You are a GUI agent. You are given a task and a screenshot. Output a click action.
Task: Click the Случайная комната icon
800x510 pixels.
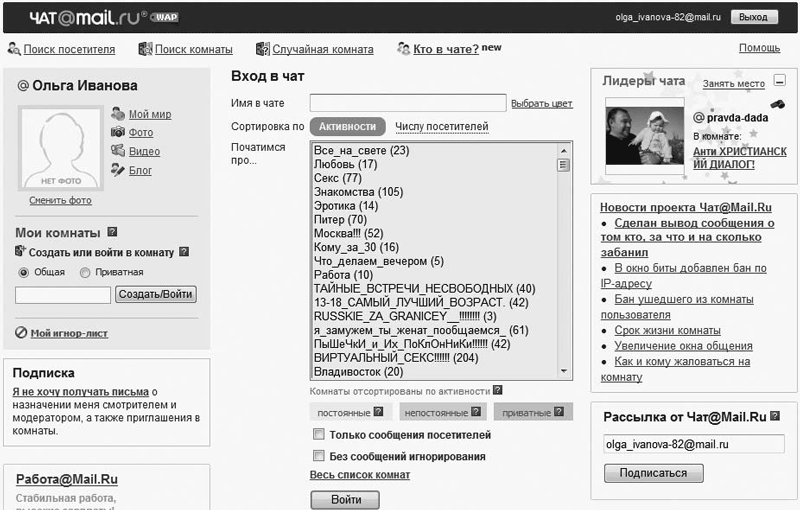[263, 49]
